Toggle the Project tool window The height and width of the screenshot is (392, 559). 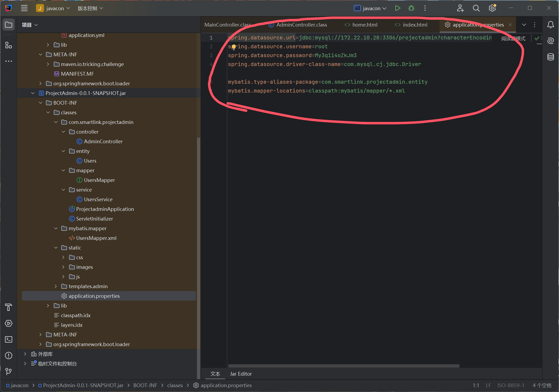click(x=9, y=25)
